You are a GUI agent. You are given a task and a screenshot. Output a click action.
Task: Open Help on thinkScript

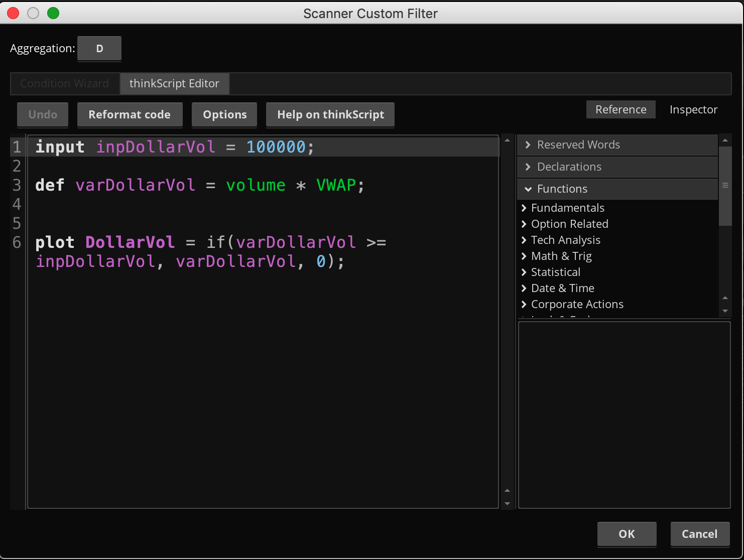click(330, 114)
